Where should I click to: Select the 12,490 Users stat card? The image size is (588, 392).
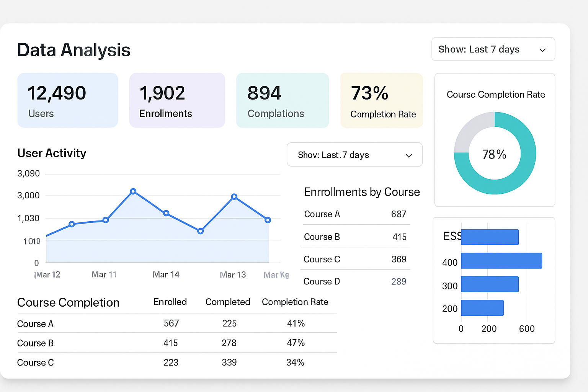point(68,100)
